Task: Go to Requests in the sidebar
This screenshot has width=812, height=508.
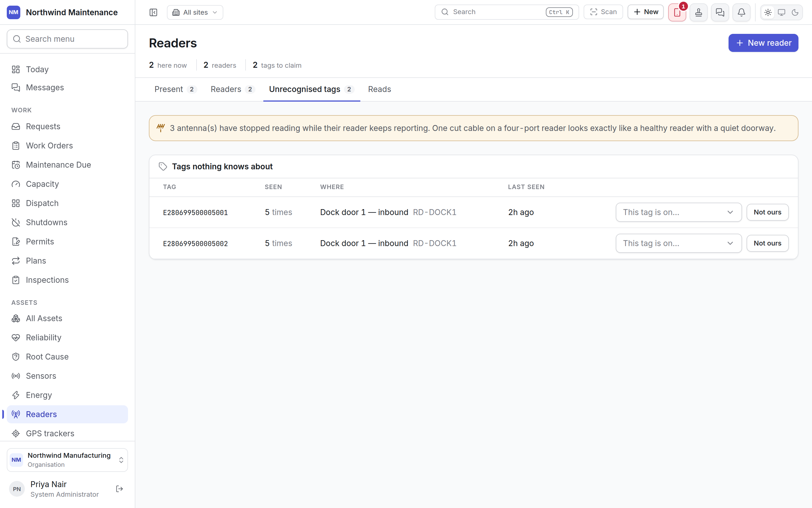Action: (67, 126)
